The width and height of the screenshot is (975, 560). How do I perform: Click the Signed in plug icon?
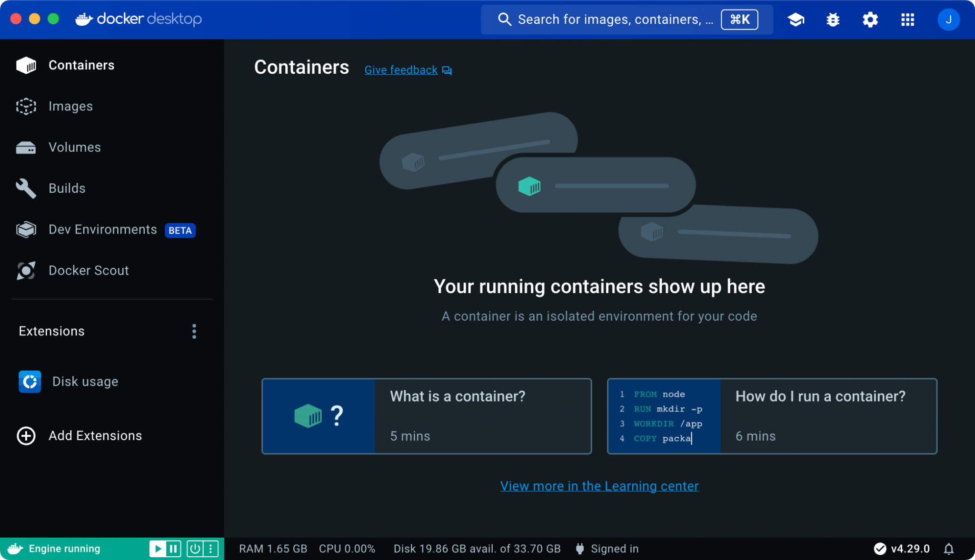tap(580, 549)
